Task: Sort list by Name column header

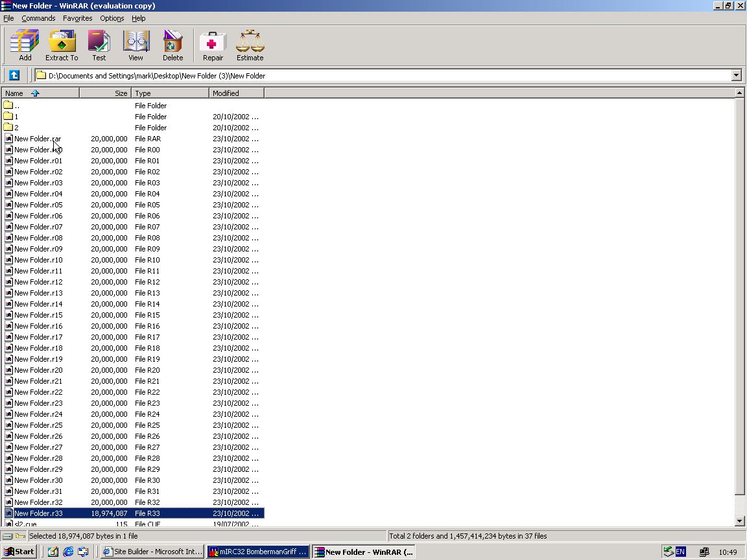Action: coord(40,93)
